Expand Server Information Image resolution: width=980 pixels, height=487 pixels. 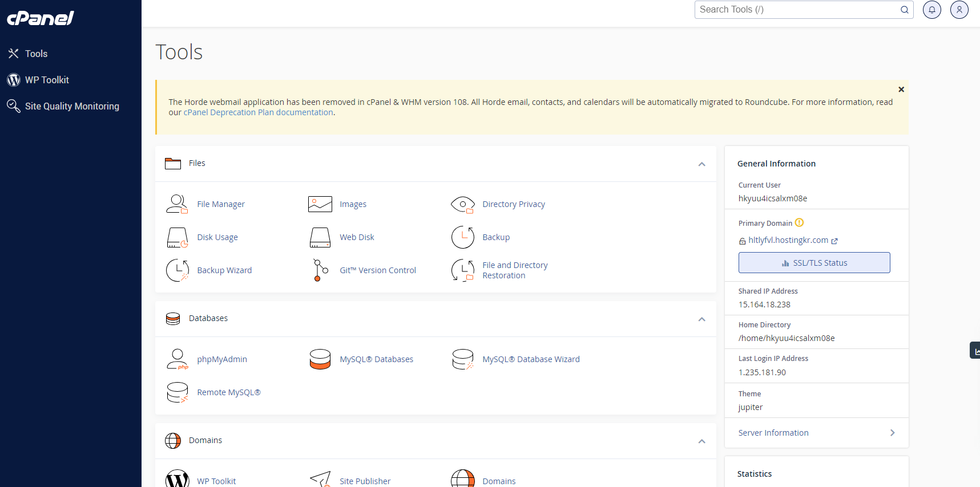816,433
